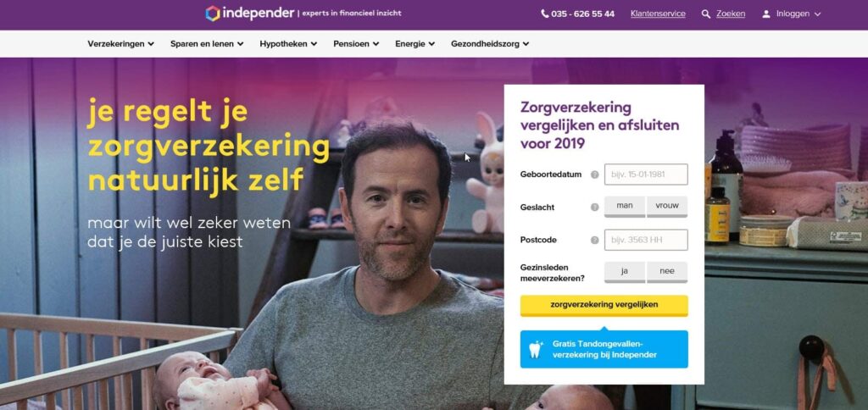Viewport: 868px width, 410px height.
Task: Focus the Geboortedatum input field
Action: pyautogui.click(x=646, y=175)
